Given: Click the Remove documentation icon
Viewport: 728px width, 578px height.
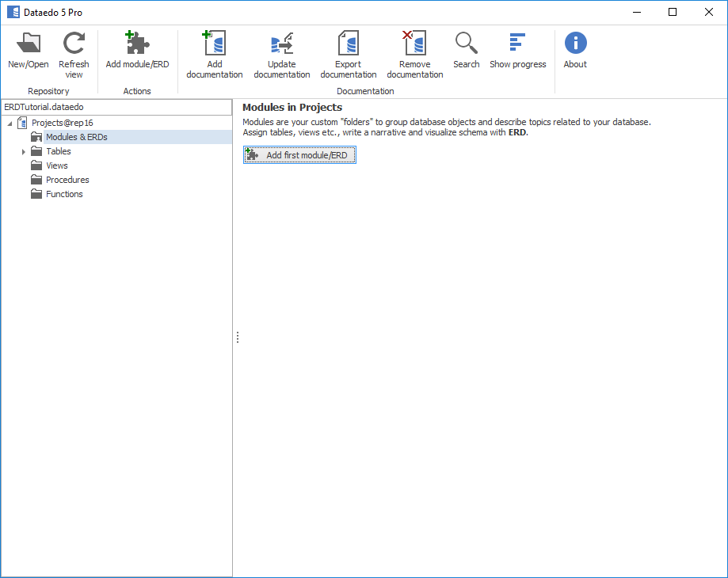Looking at the screenshot, I should click(414, 44).
